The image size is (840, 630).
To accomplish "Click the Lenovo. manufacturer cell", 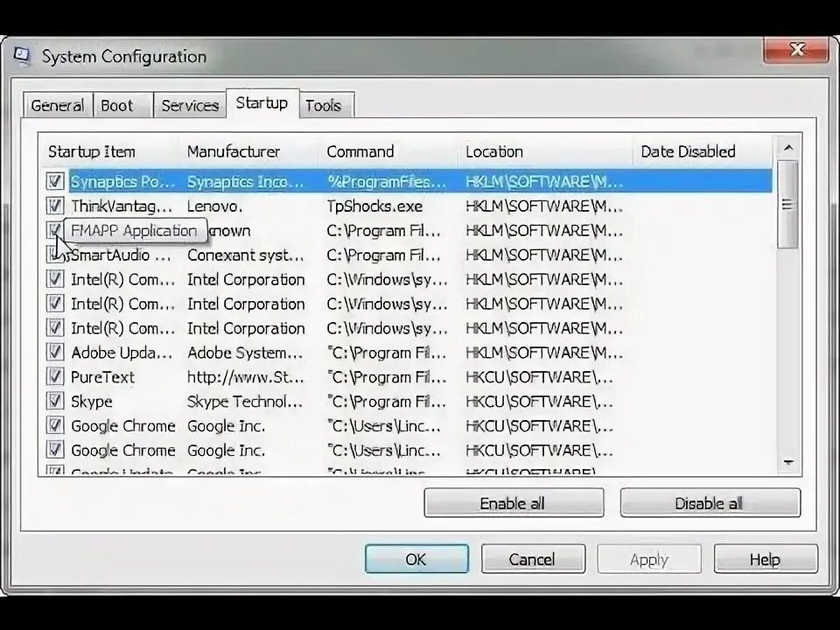I will tap(214, 206).
